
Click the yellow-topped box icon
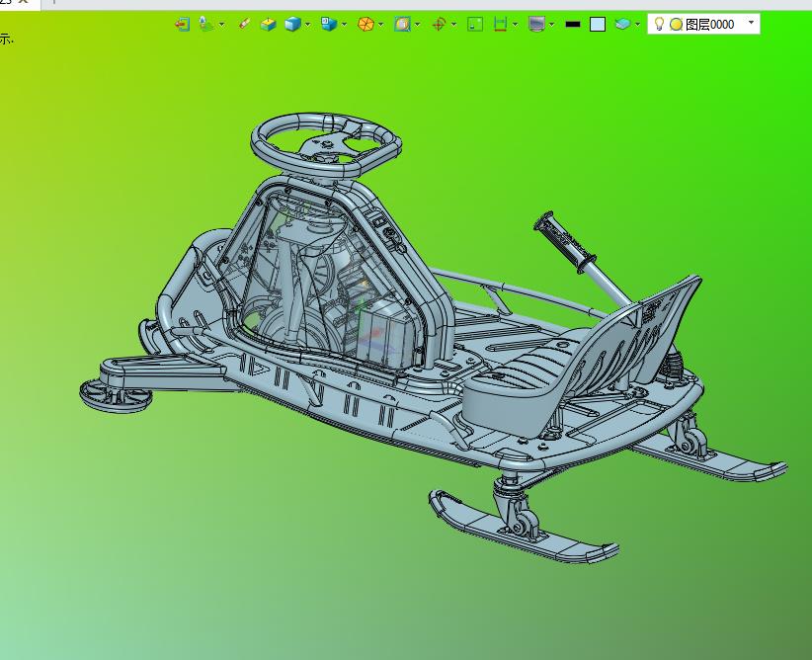pos(268,24)
